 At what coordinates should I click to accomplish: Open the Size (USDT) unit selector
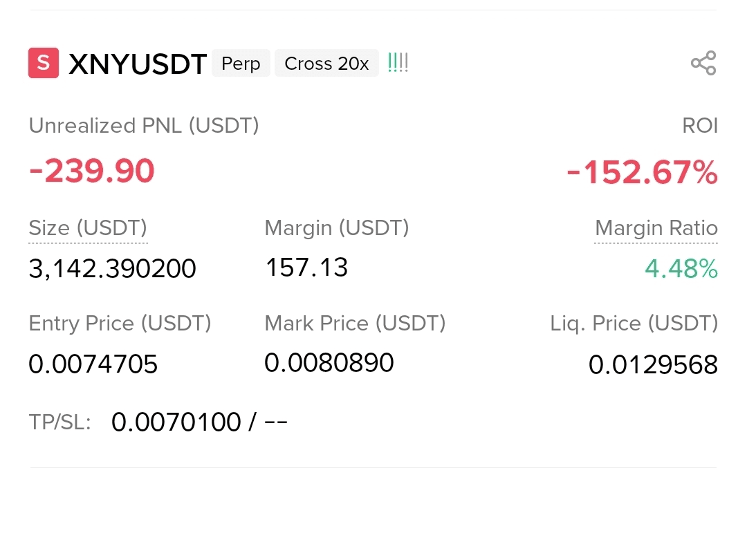click(x=87, y=227)
